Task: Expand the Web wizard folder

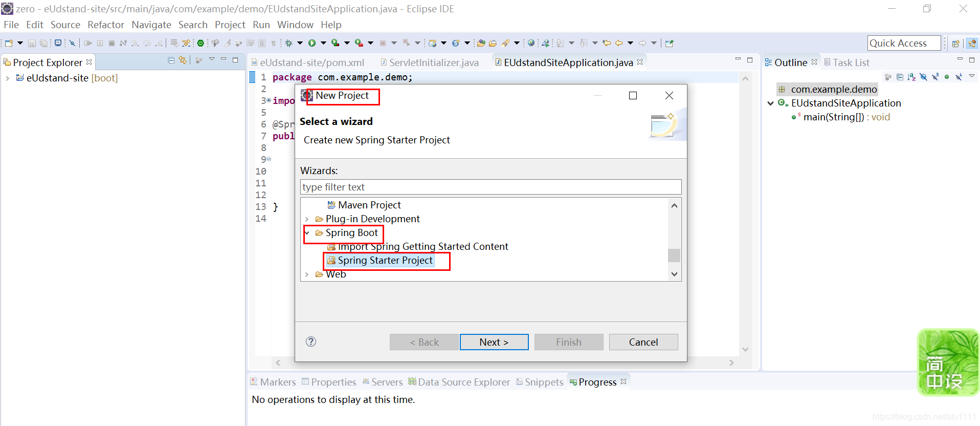Action: pyautogui.click(x=307, y=274)
